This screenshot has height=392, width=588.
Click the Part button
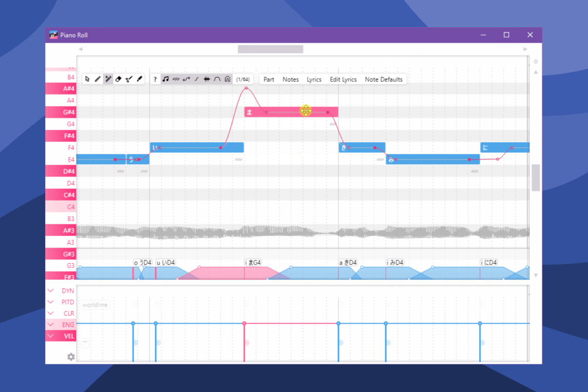(268, 79)
